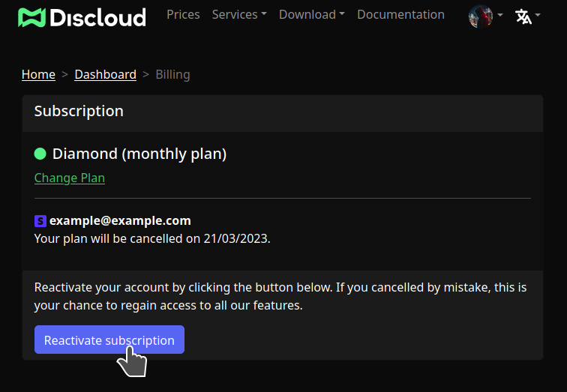This screenshot has width=567, height=392.
Task: Follow the Change Plan link
Action: (x=70, y=178)
